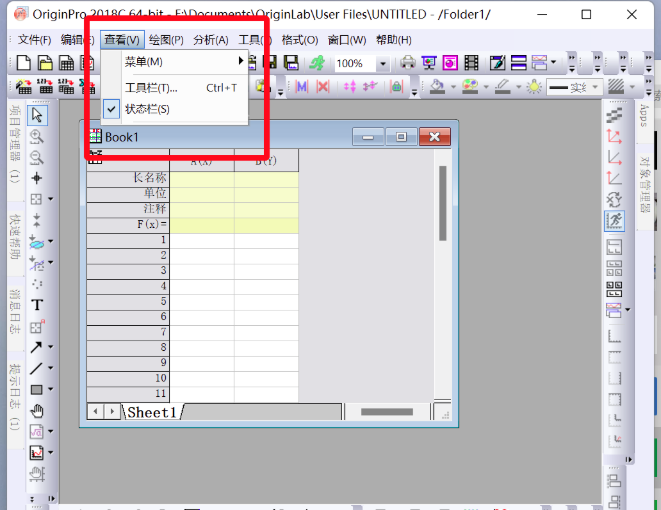Open the 分析(A) menu
Screen dimensions: 661x510
pos(211,40)
